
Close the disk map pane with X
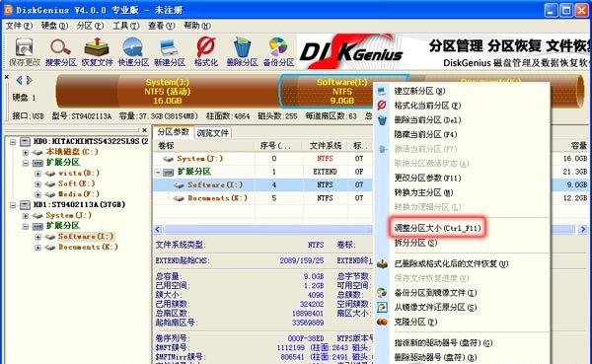pyautogui.click(x=7, y=77)
